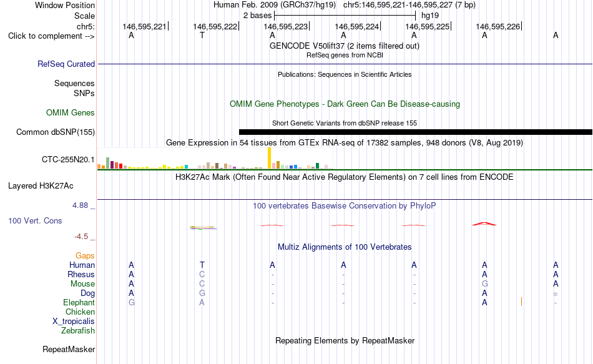Screen dimensions: 593x364
Task: Click 'Short Genetic Variants from dbSNP release 155'
Action: 345,124
